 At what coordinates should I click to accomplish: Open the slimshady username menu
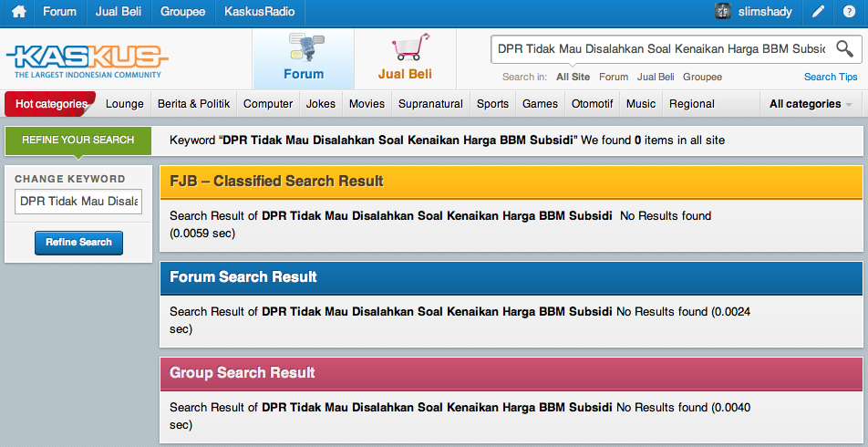765,12
